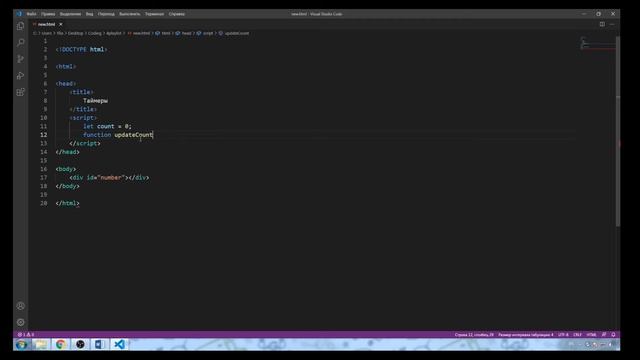
Task: Change the UTF-8 file encoding
Action: click(x=563, y=334)
